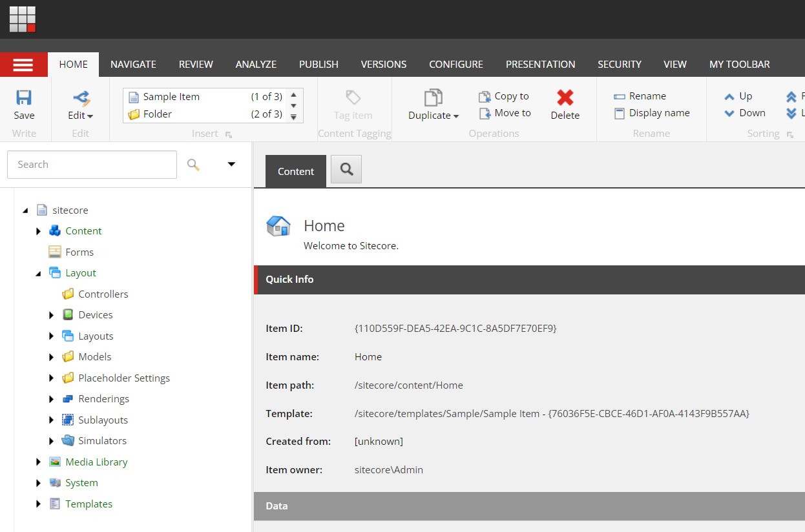
Task: Expand the Templates tree node
Action: tap(38, 504)
